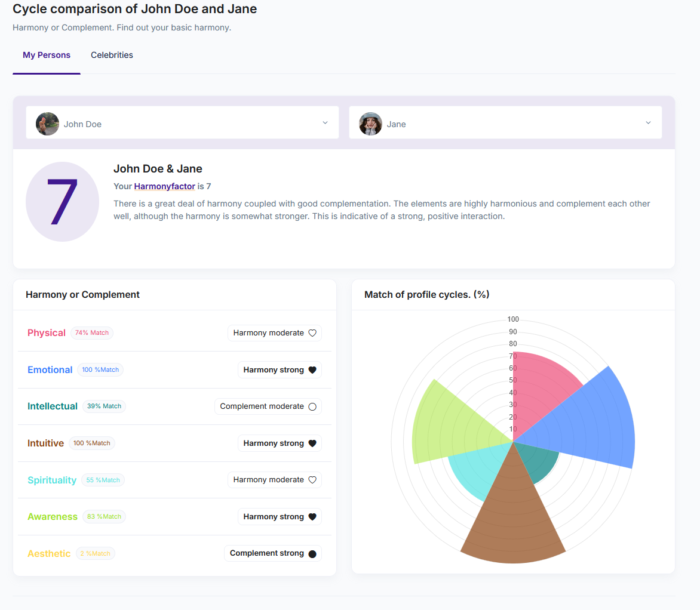Open the Jane person dropdown

click(x=505, y=123)
